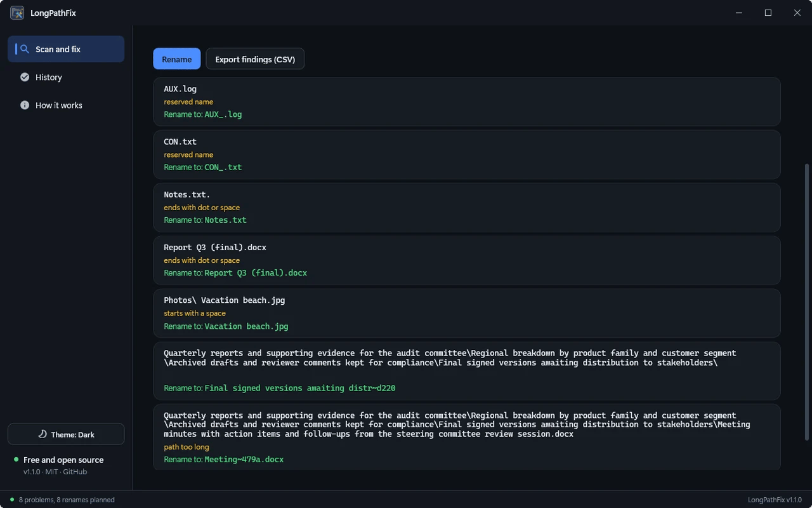Image resolution: width=812 pixels, height=508 pixels.
Task: Select the AUX.log file name
Action: 180,89
